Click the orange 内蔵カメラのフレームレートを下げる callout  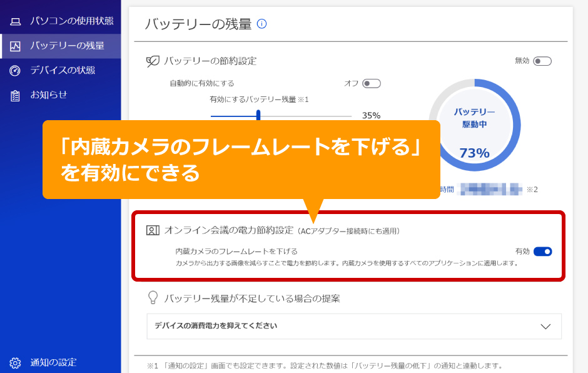(241, 160)
